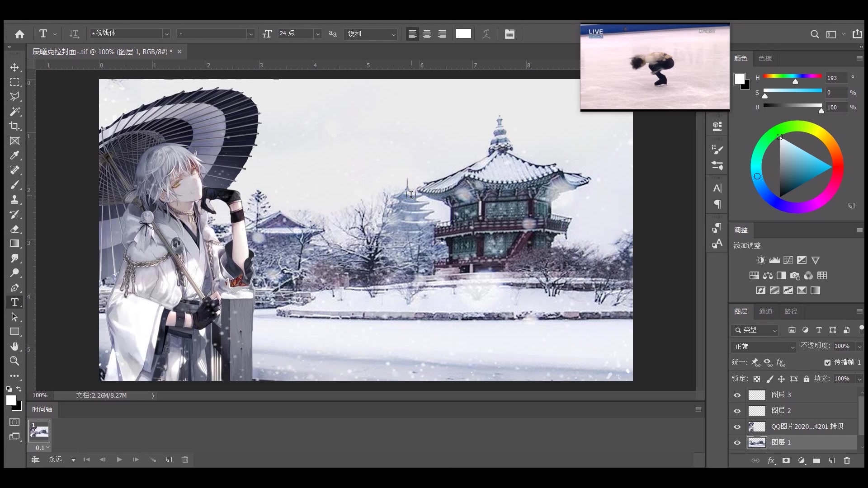
Task: Open the font family dropdown 锐线体
Action: click(166, 34)
